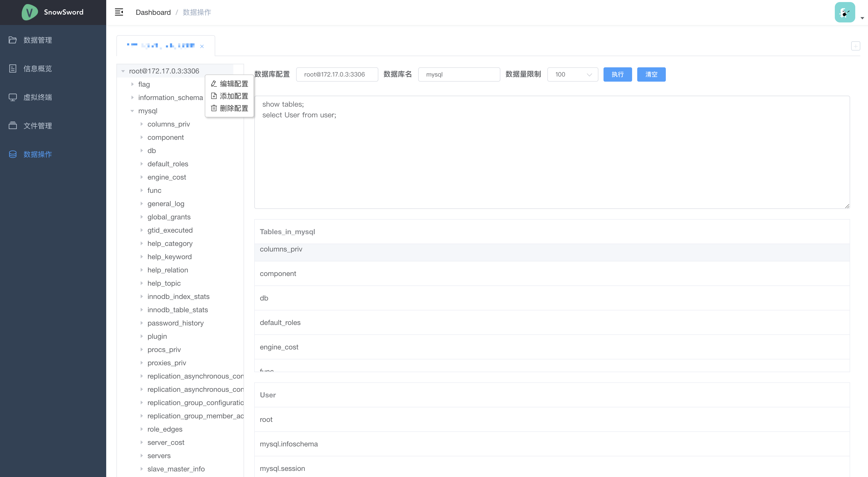The image size is (868, 477).
Task: Click the 数据库名 input field
Action: point(459,74)
